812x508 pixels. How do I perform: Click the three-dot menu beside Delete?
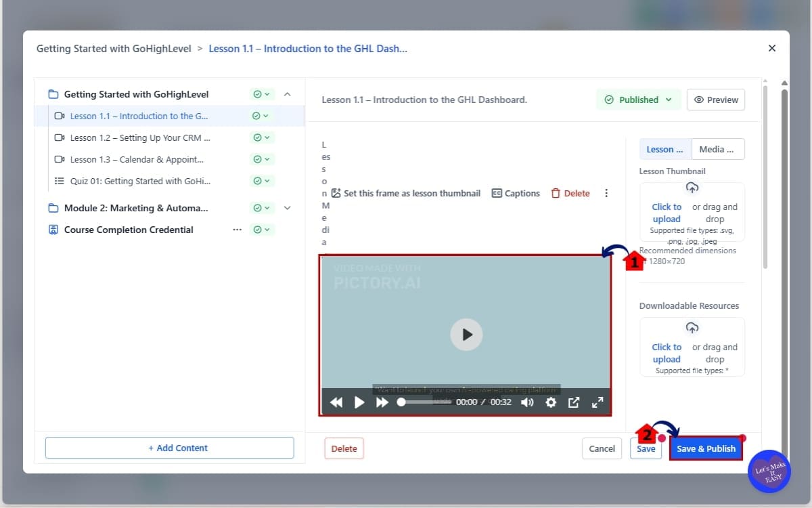click(x=606, y=193)
